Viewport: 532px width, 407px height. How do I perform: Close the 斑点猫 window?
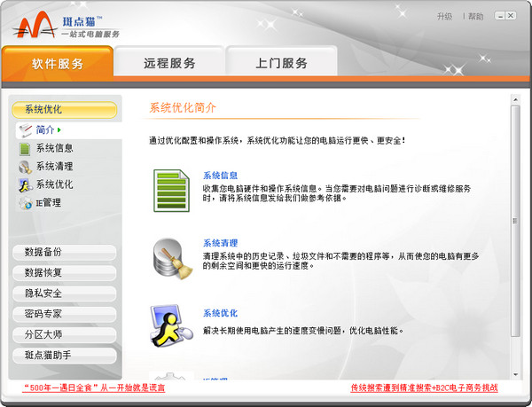tap(511, 16)
